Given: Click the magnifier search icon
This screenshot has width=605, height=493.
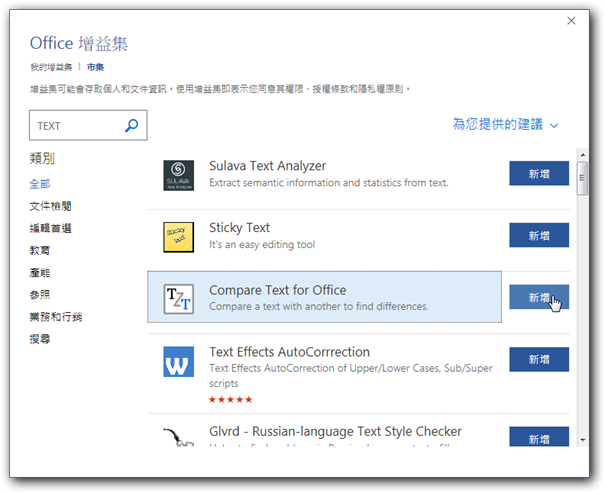Looking at the screenshot, I should click(132, 125).
